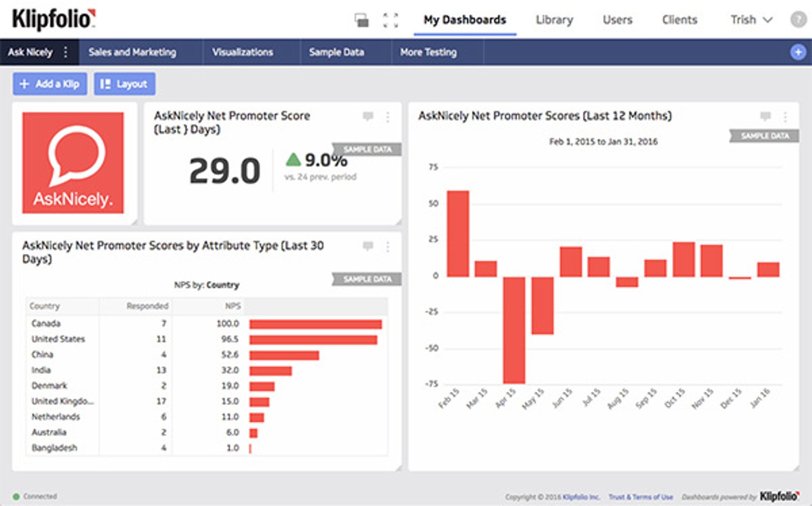The image size is (812, 506).
Task: Click the May 15 negative chart bar
Action: pos(542,305)
